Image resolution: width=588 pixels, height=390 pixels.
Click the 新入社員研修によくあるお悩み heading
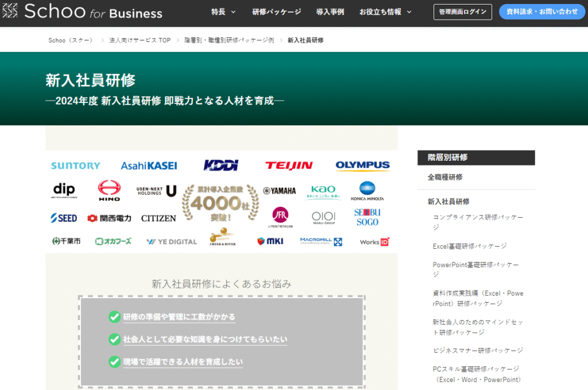221,284
